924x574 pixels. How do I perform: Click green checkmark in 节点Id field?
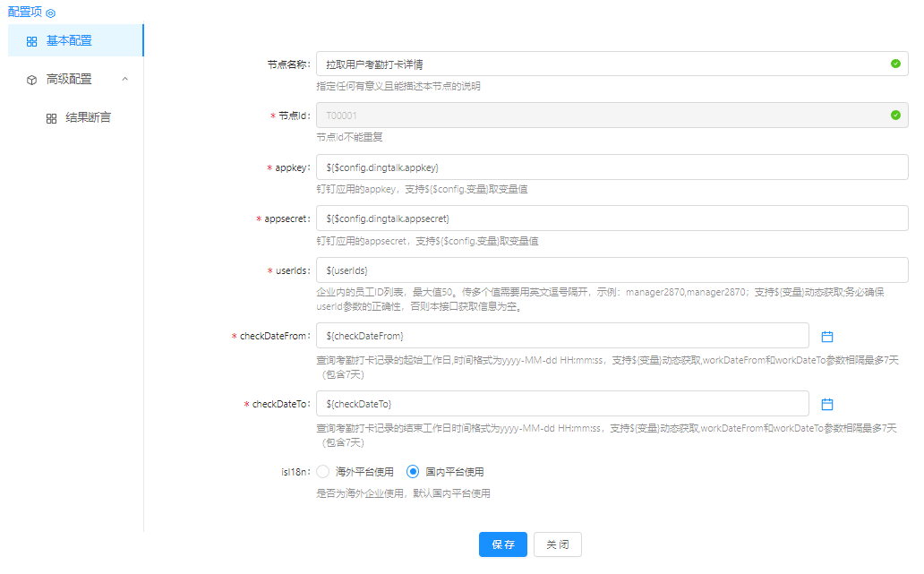click(894, 116)
